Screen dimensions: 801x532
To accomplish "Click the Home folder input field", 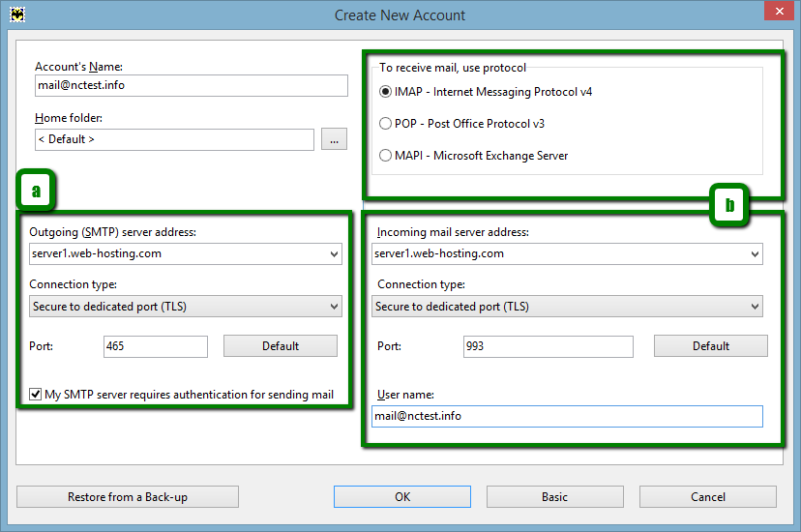I will [175, 139].
